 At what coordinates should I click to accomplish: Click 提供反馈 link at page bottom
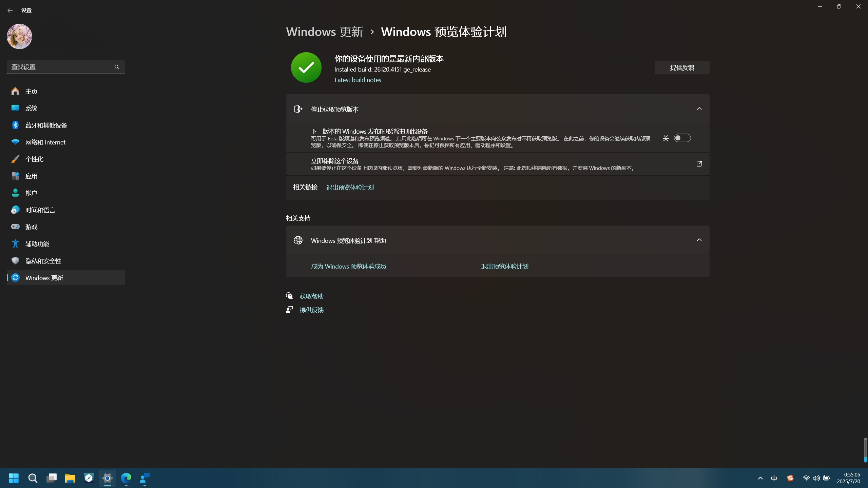[311, 310]
